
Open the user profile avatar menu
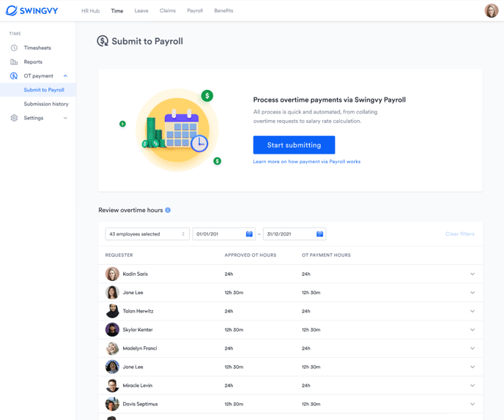point(491,10)
